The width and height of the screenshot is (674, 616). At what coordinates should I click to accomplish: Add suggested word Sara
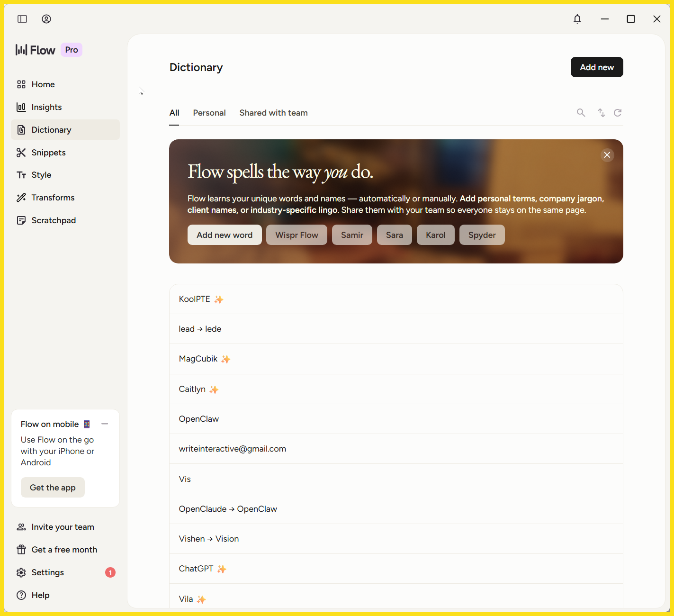point(395,235)
